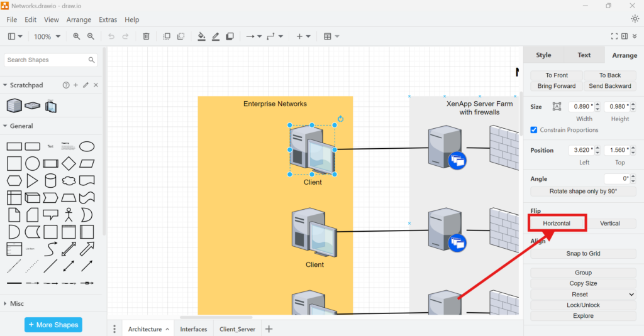This screenshot has width=644, height=336.
Task: Open the pages list three-dot menu
Action: pos(114,329)
